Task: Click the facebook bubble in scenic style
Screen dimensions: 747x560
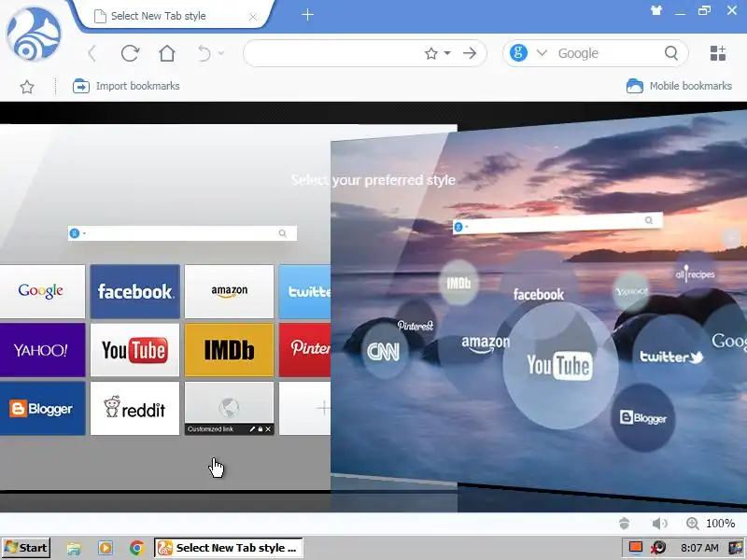Action: point(539,294)
